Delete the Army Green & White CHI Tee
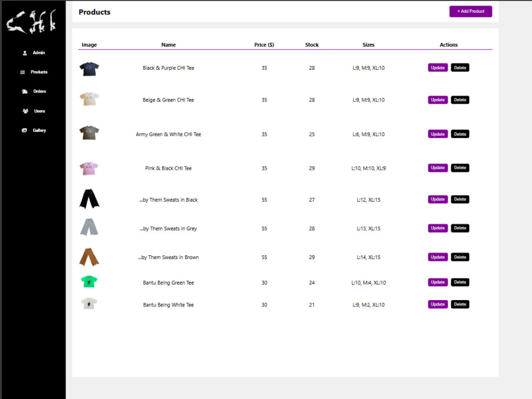 click(x=460, y=134)
